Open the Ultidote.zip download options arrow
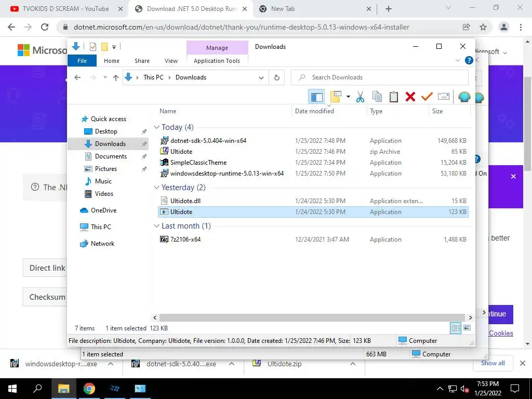 click(353, 364)
